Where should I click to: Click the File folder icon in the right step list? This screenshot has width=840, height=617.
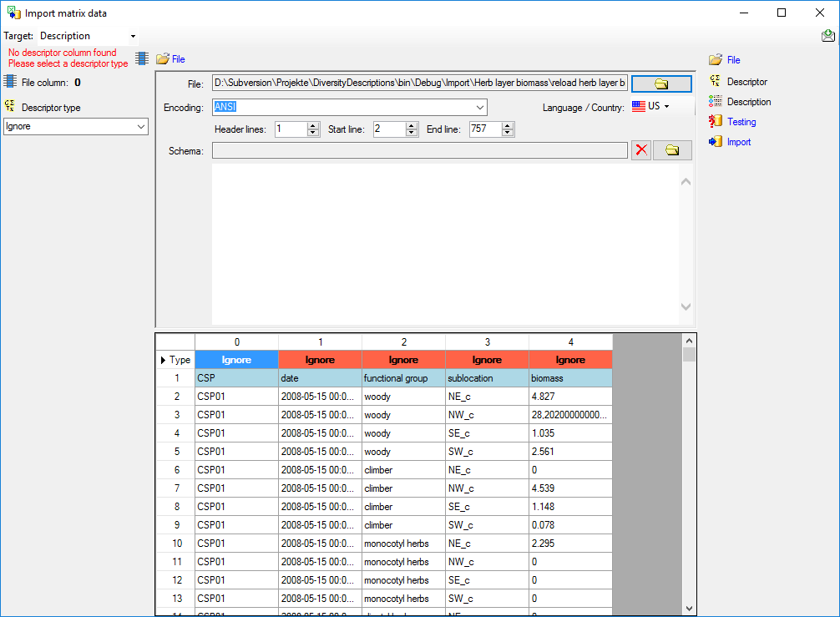(x=716, y=60)
